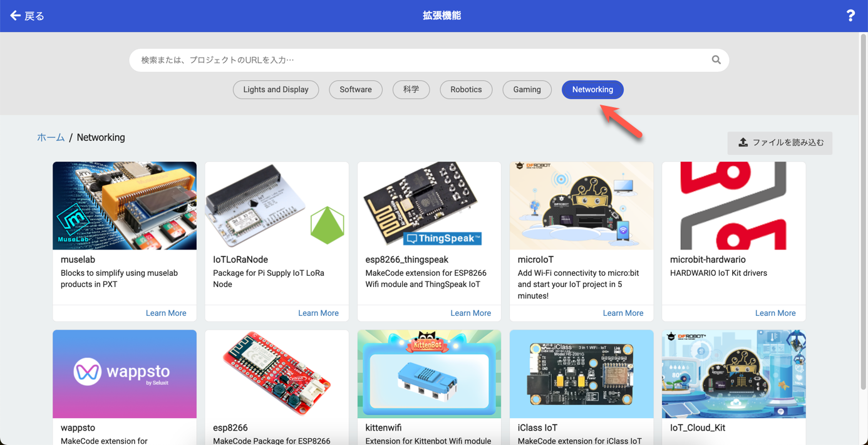Select the Robotics category tag
This screenshot has width=868, height=445.
(466, 90)
